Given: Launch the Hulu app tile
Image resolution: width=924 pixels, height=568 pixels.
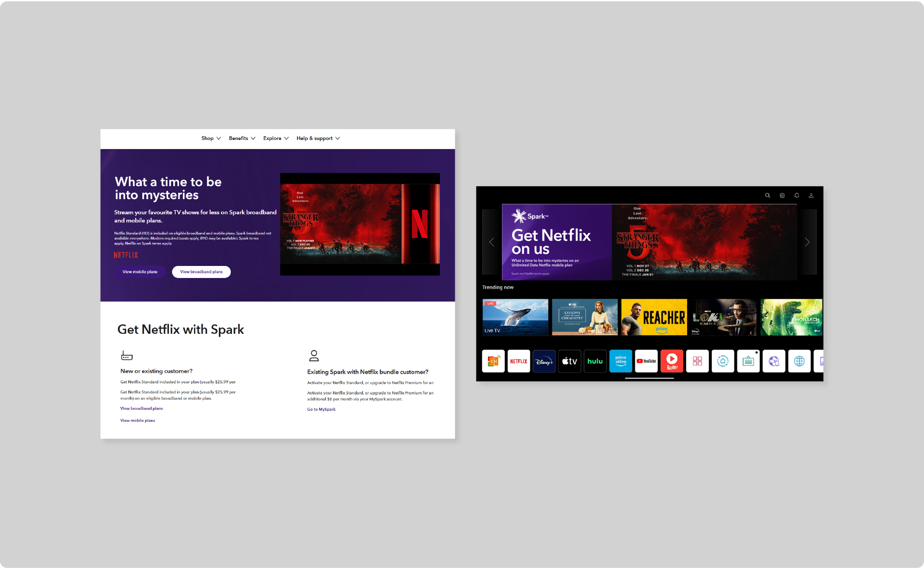Looking at the screenshot, I should pos(595,361).
